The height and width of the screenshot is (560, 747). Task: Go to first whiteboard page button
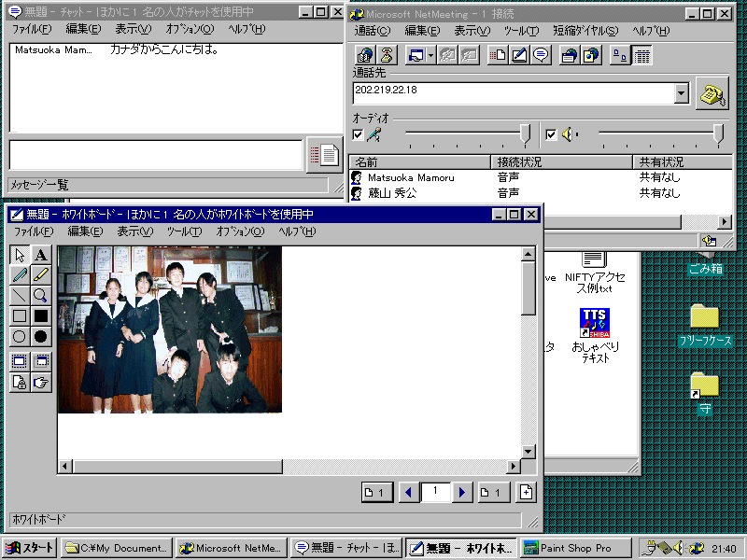(377, 493)
